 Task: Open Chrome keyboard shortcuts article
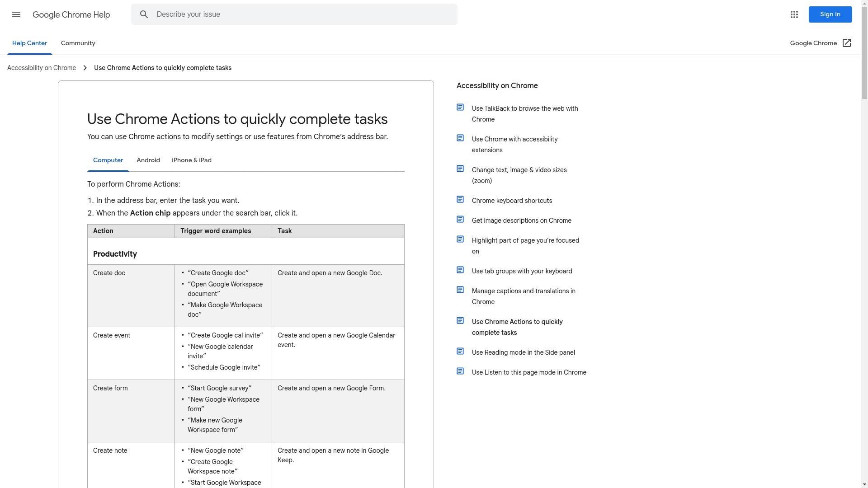point(512,201)
